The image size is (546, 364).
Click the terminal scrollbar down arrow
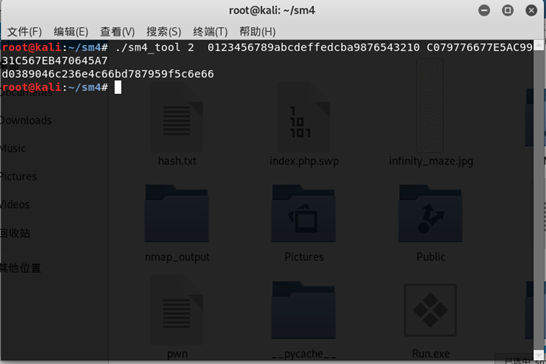[x=539, y=355]
